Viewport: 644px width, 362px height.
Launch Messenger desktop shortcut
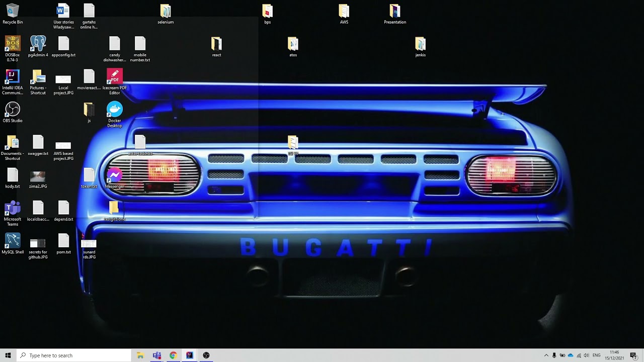coord(115,178)
